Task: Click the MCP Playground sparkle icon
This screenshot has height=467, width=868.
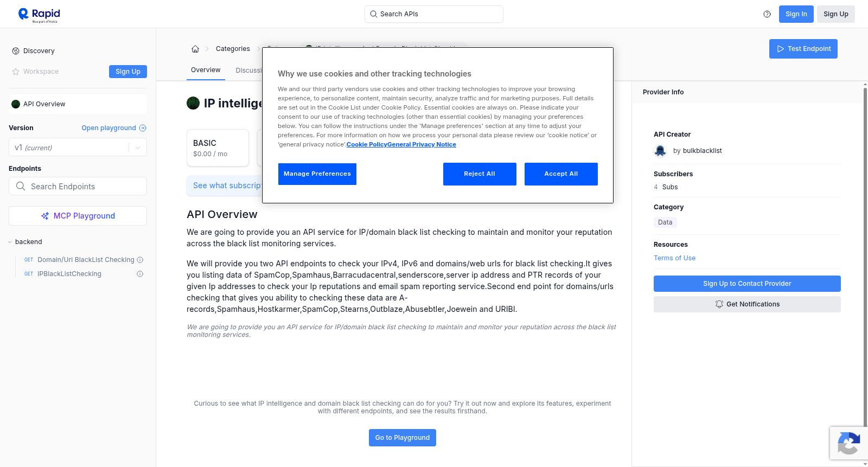Action: (45, 216)
